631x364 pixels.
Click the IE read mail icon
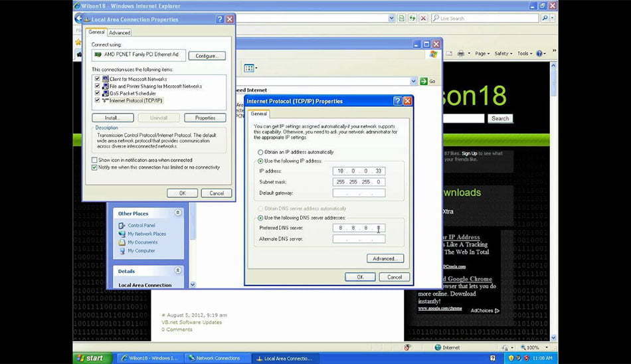point(449,53)
